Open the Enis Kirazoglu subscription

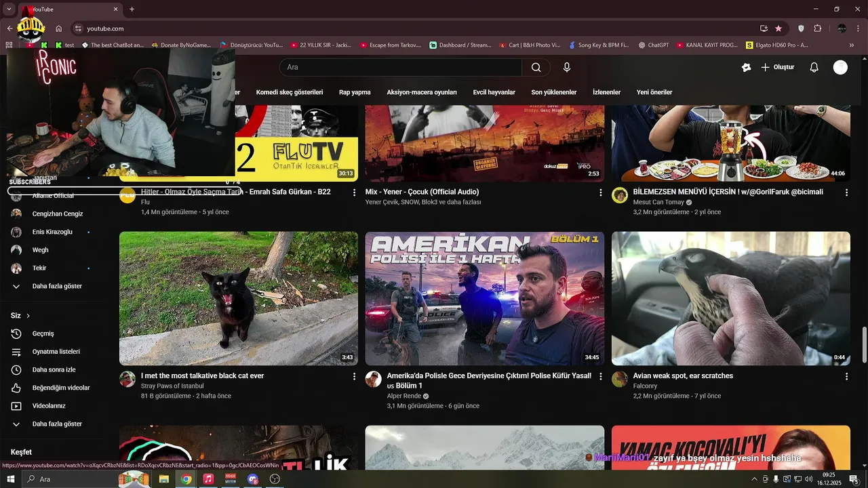(x=51, y=232)
